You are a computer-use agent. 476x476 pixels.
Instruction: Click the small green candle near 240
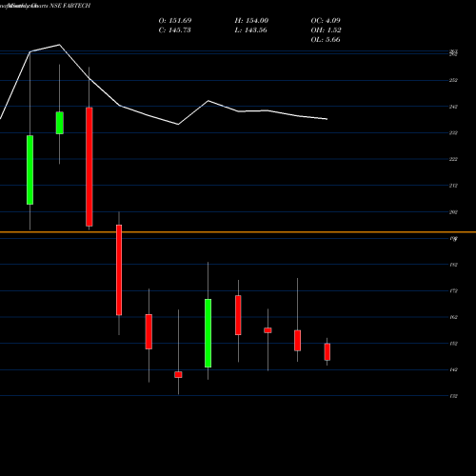(60, 123)
